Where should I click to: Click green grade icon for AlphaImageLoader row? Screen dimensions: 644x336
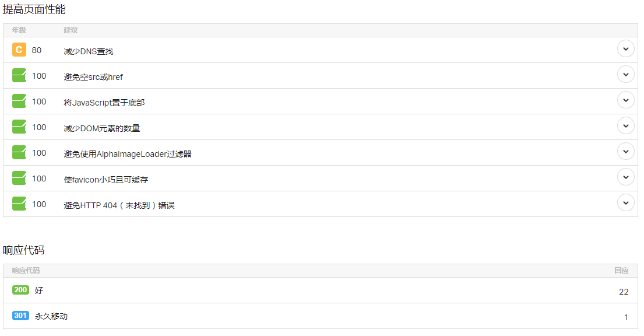point(19,153)
